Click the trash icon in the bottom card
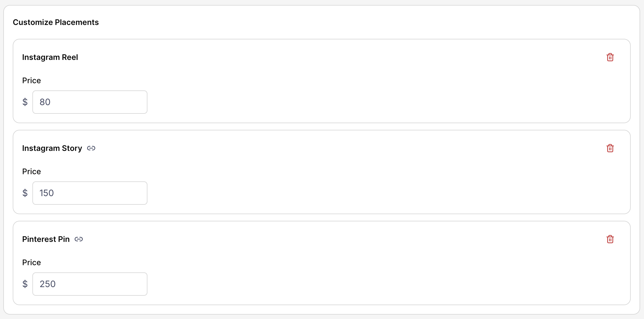 click(x=610, y=239)
